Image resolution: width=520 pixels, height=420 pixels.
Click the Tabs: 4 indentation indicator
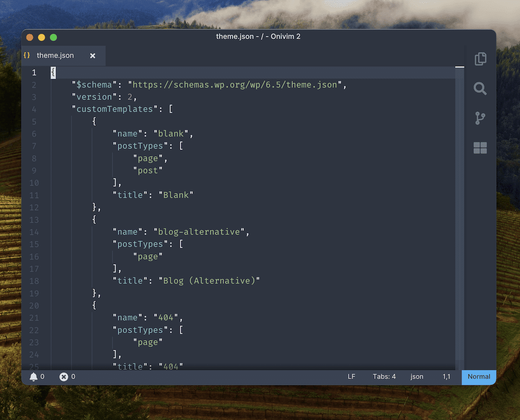(x=384, y=376)
